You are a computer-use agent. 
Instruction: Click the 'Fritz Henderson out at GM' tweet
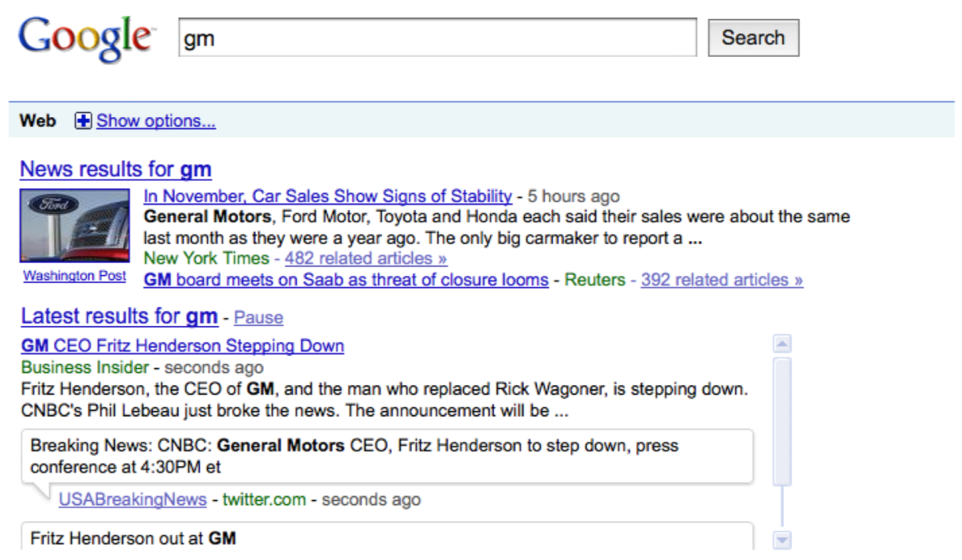coord(386,536)
